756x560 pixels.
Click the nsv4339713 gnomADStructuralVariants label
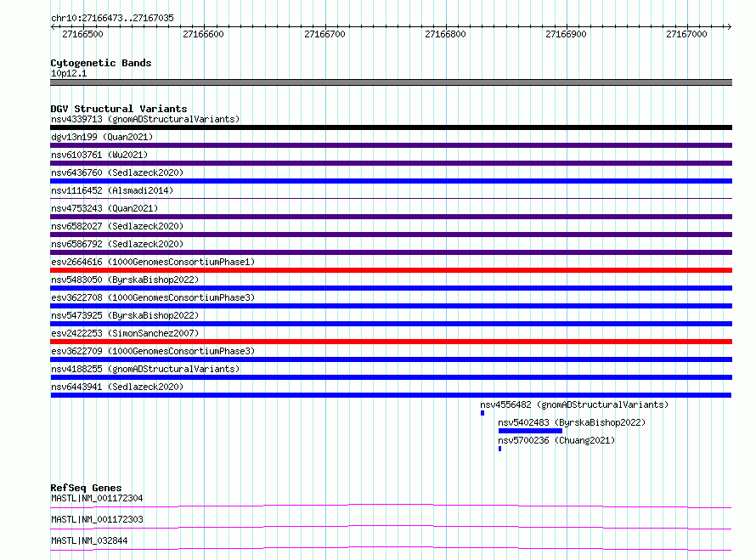tap(145, 119)
